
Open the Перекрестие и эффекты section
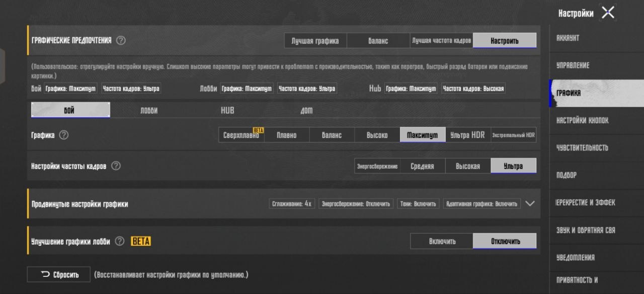point(597,203)
